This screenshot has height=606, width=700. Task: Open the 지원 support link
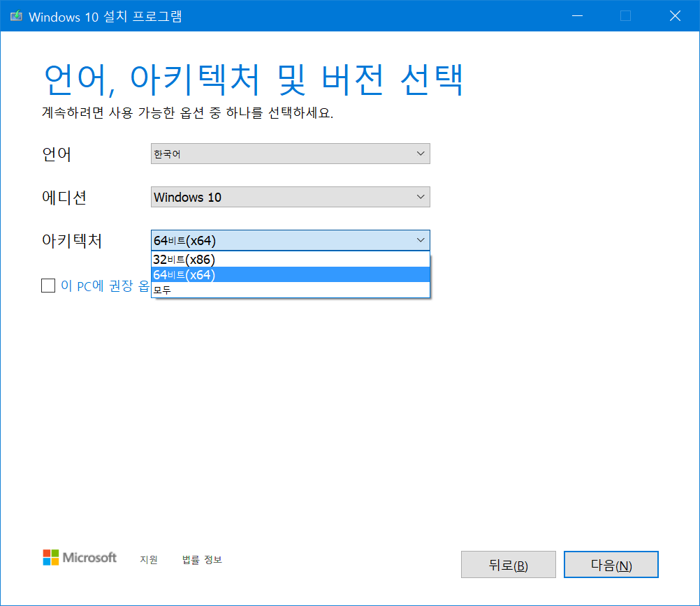(x=149, y=559)
